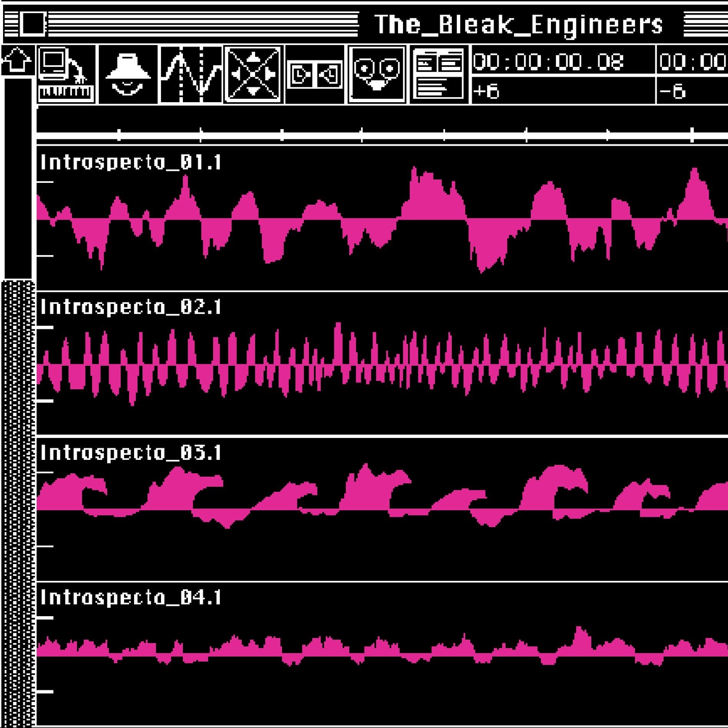Screen dimensions: 728x728
Task: Click the second timecode readout at right
Action: click(692, 60)
